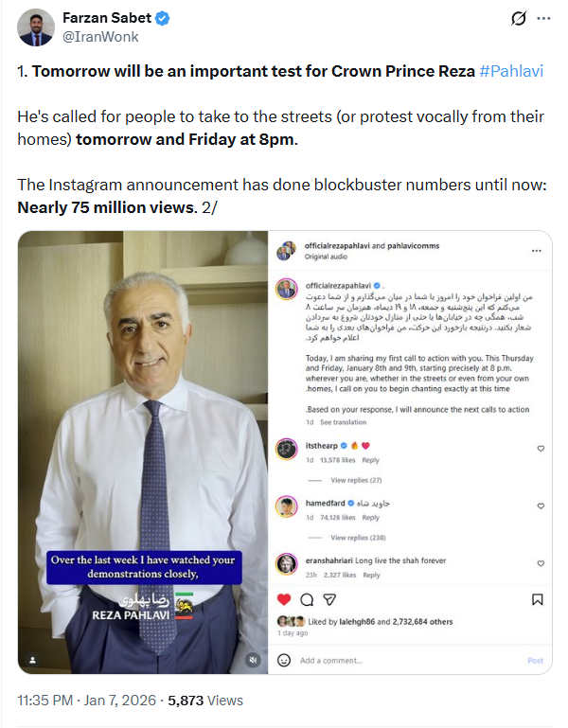568x728 pixels.
Task: Click the blue verified badge beside Farzan Sabet
Action: [162, 19]
